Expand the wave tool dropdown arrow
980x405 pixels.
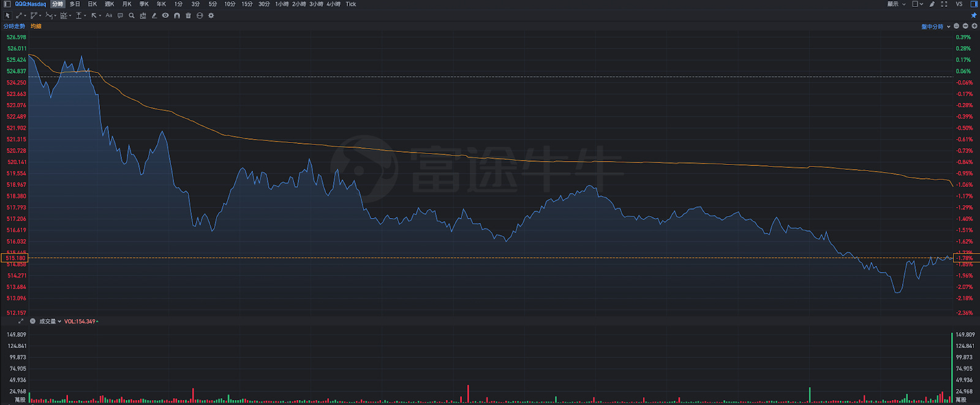pyautogui.click(x=55, y=15)
